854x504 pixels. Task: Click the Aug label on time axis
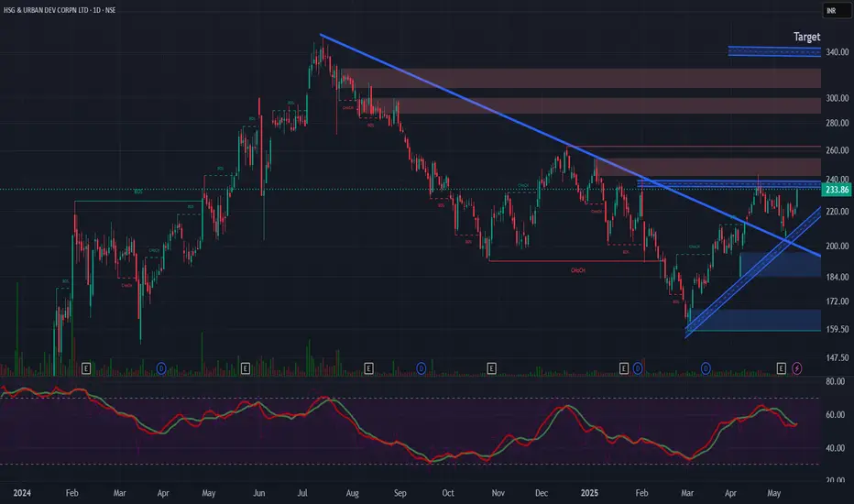[x=353, y=493]
